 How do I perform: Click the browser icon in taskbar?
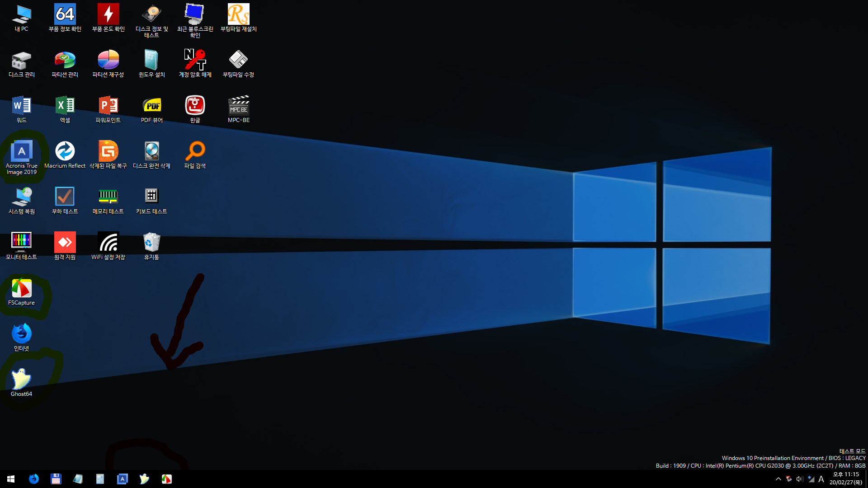tap(34, 479)
